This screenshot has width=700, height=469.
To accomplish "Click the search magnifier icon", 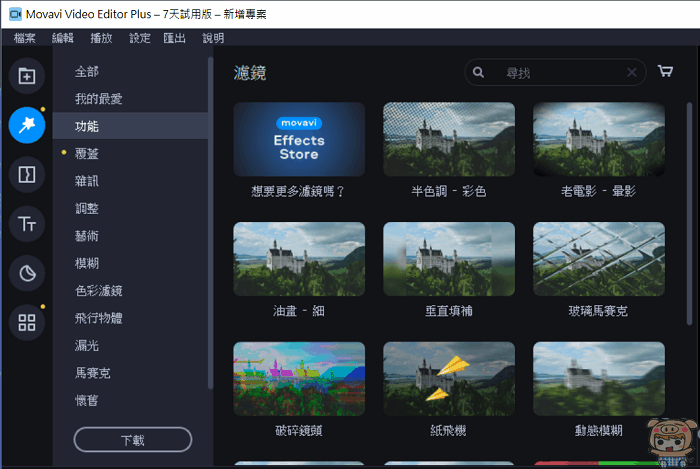I will [x=478, y=72].
